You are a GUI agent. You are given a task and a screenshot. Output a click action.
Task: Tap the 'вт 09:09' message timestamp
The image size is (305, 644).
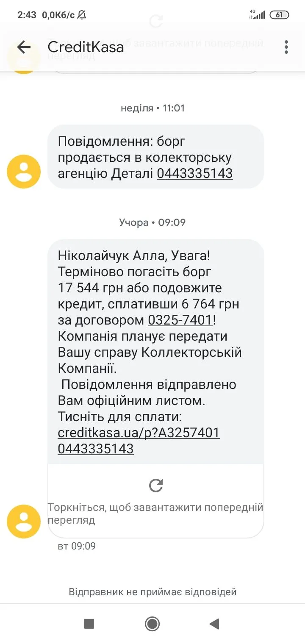point(77,546)
